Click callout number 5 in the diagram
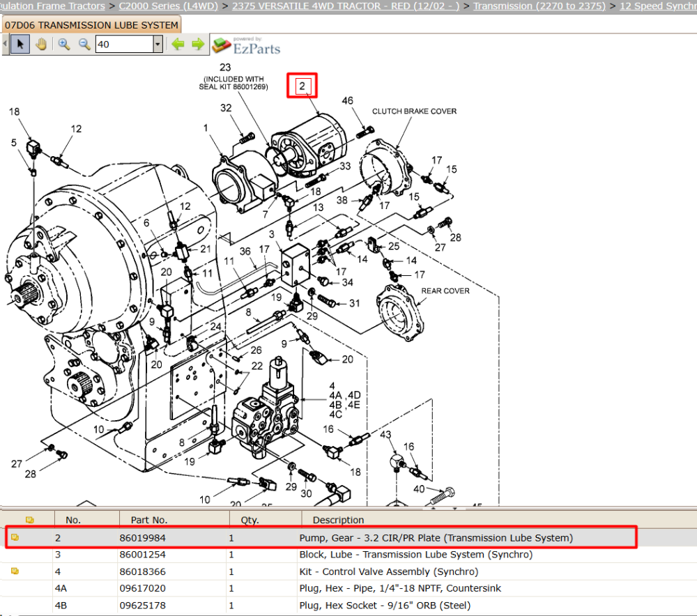697x616 pixels. pyautogui.click(x=14, y=143)
